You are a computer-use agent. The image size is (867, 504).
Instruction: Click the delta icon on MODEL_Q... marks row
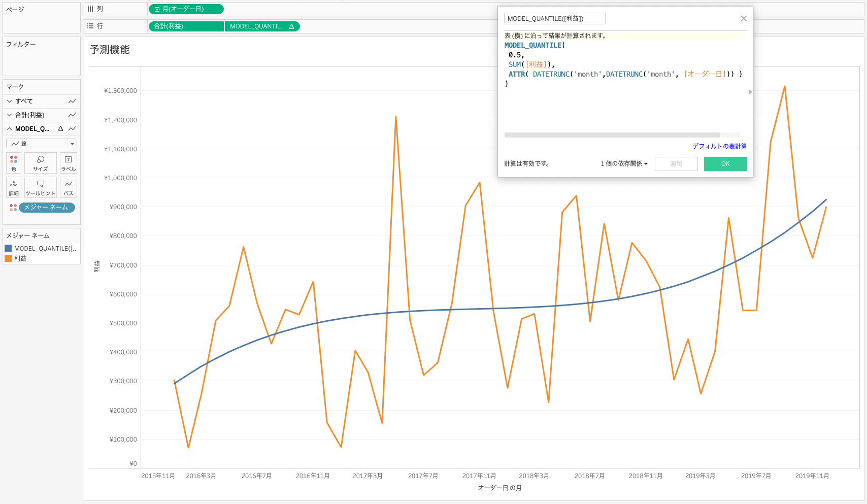pos(60,129)
